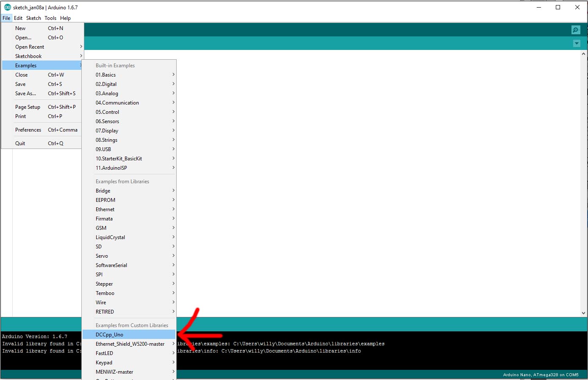This screenshot has height=380, width=588.
Task: Expand the 02.Digital examples submenu
Action: [x=129, y=84]
